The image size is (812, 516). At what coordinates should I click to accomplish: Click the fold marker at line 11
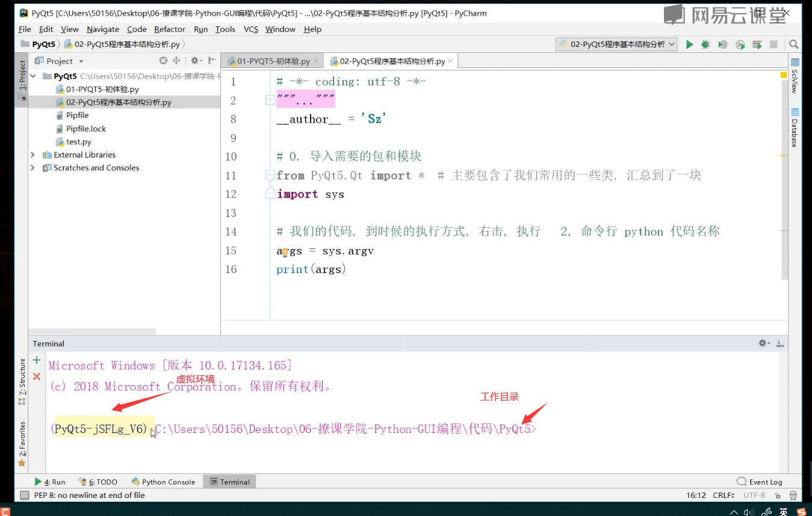[270, 176]
